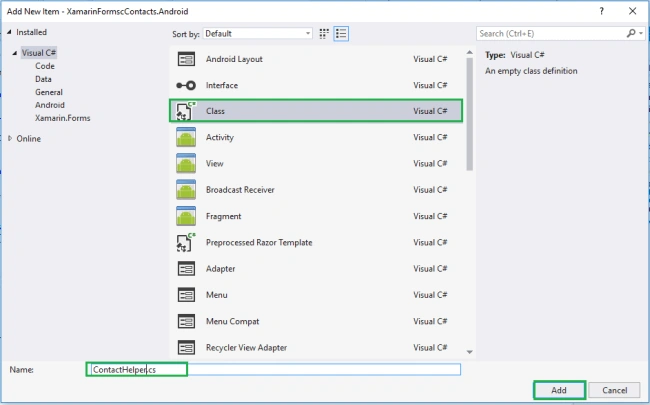This screenshot has width=650, height=405.
Task: Select the Broadcast Receiver icon
Action: coord(186,190)
